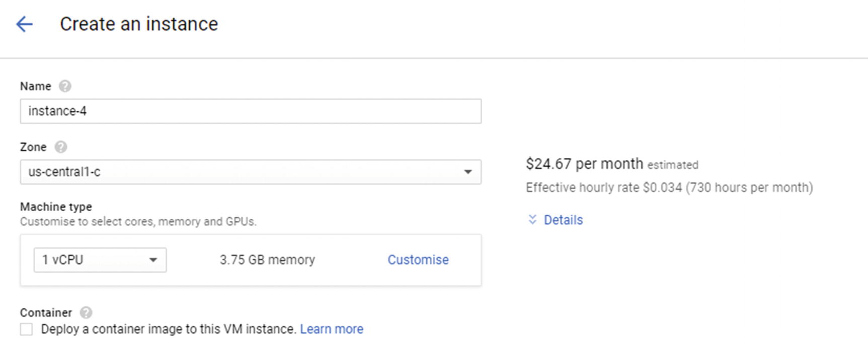This screenshot has width=868, height=344.
Task: Open the us-central1-c zone dropdown
Action: pyautogui.click(x=250, y=172)
